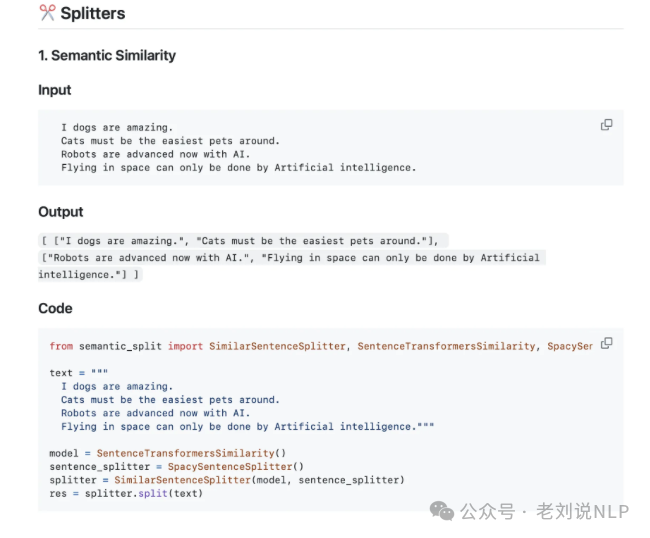Click the 'res = splitter.split(text)' line
650x538 pixels.
(x=126, y=493)
